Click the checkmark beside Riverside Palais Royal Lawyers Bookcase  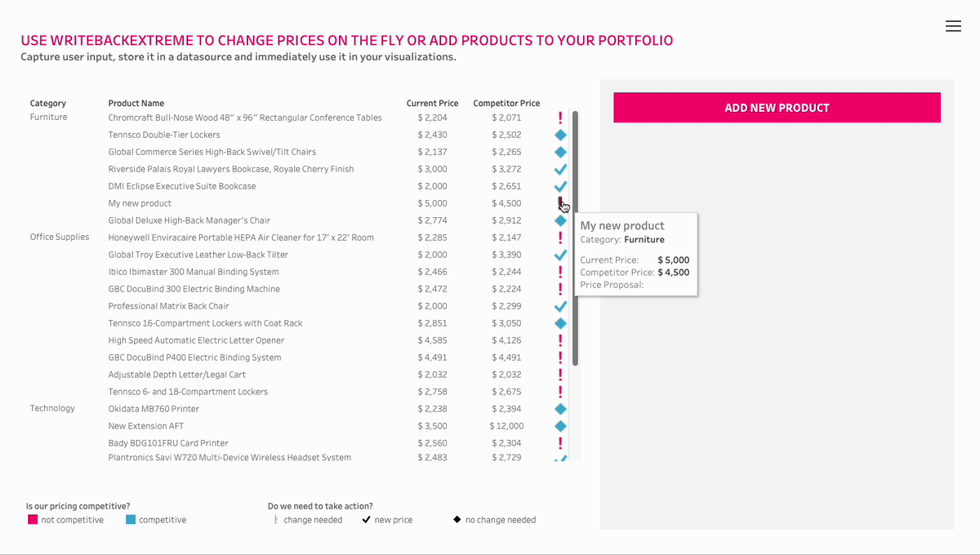pyautogui.click(x=560, y=169)
